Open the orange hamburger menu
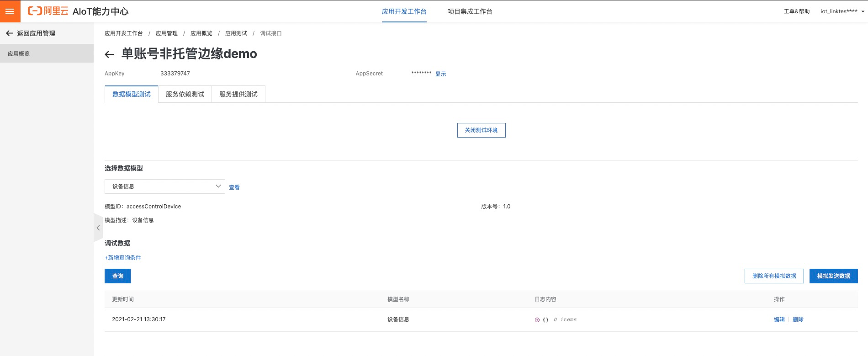Viewport: 868px width, 356px height. [10, 11]
